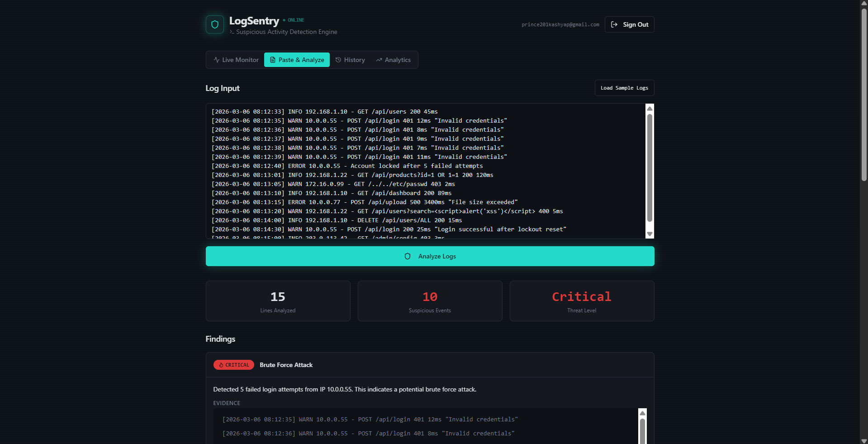Click the 15 Lines Analyzed card
This screenshot has width=868, height=444.
(278, 301)
